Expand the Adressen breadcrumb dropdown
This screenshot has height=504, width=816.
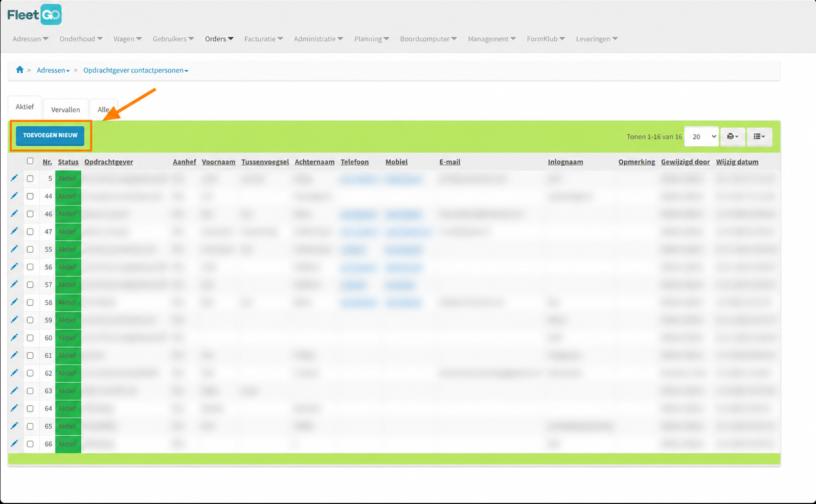[x=53, y=70]
